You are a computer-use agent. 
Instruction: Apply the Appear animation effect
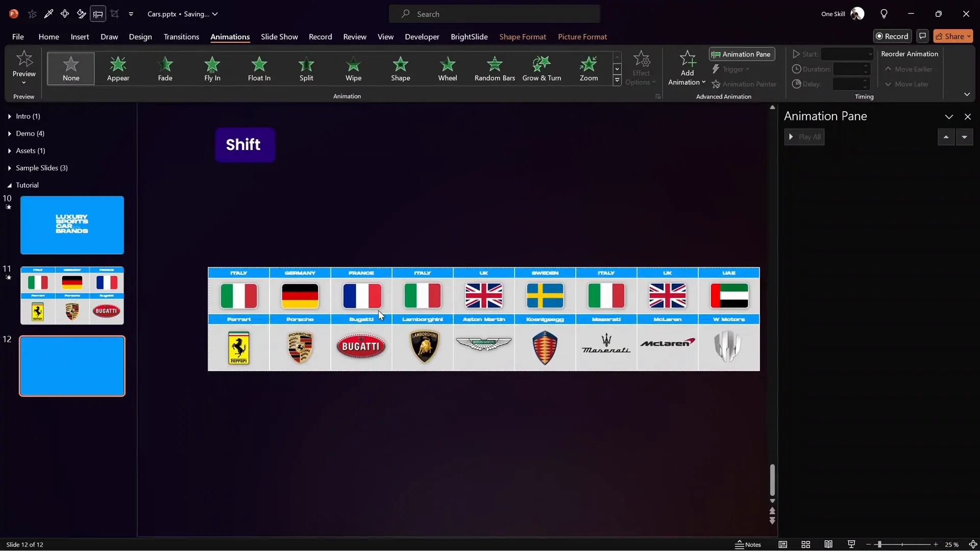tap(118, 68)
